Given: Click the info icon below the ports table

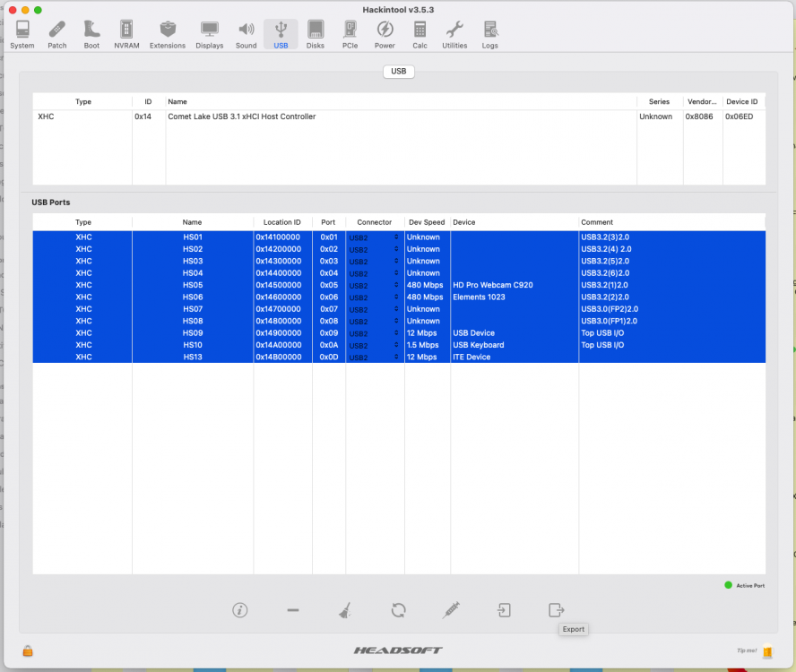Looking at the screenshot, I should tap(240, 610).
